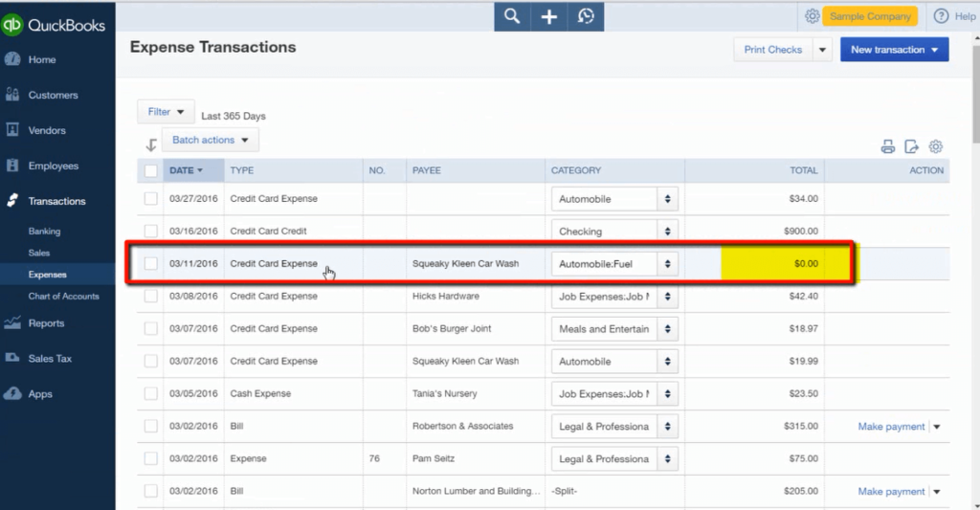This screenshot has height=510, width=980.
Task: Click the Last 365 Days filter label
Action: pyautogui.click(x=234, y=116)
